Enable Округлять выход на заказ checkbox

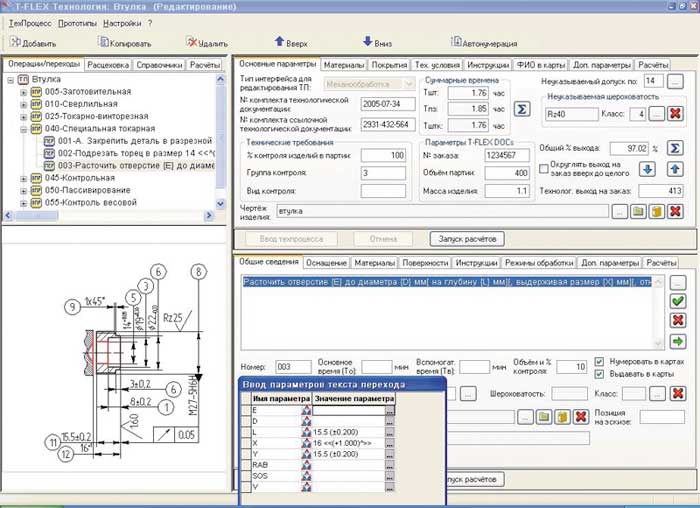[544, 167]
